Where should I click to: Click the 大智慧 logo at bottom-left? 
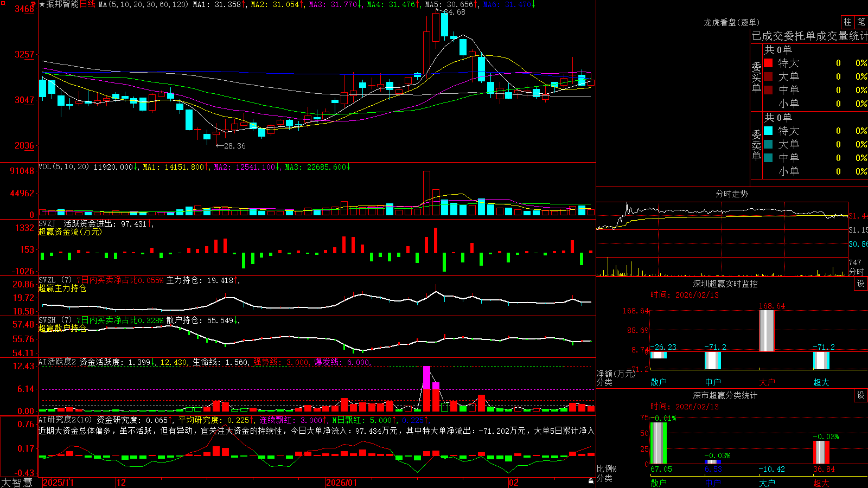click(x=17, y=483)
